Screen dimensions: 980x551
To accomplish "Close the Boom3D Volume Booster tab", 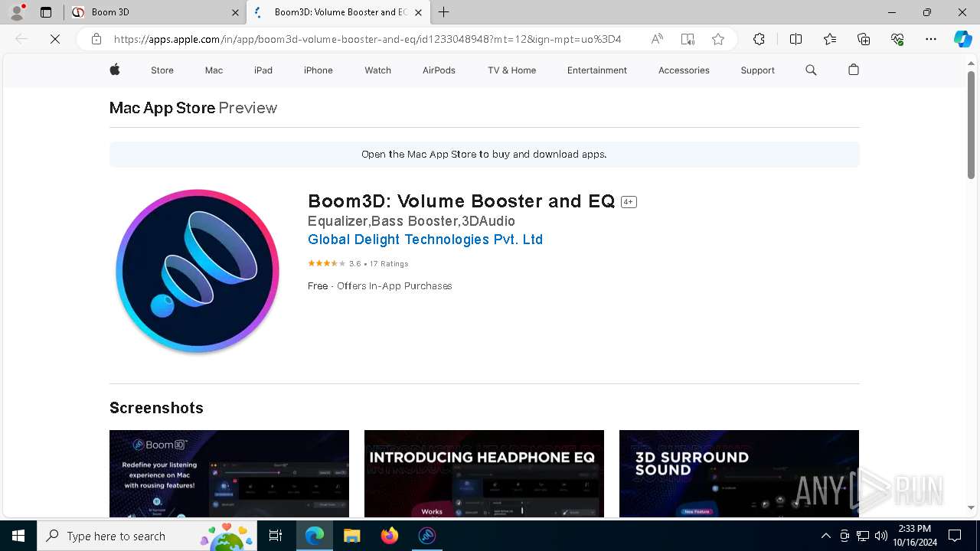I will point(418,12).
